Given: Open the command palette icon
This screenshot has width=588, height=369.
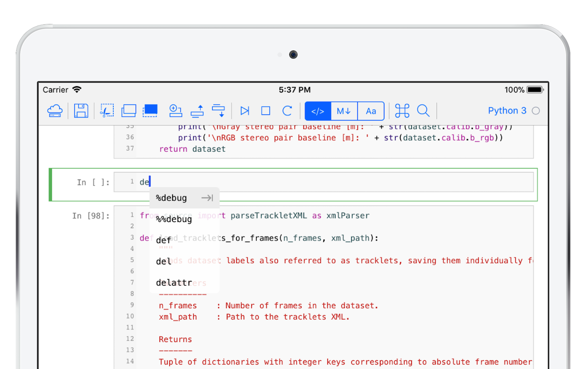Looking at the screenshot, I should [402, 111].
